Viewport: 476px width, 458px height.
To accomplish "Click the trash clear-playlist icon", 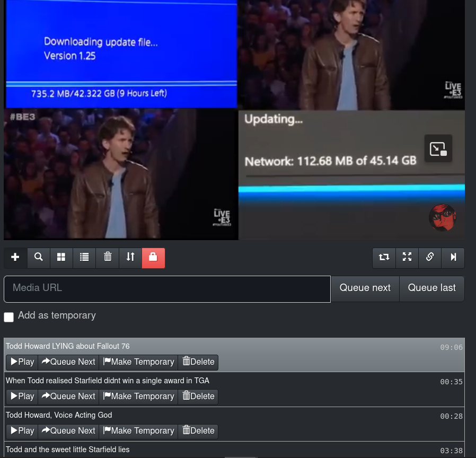I will (108, 258).
